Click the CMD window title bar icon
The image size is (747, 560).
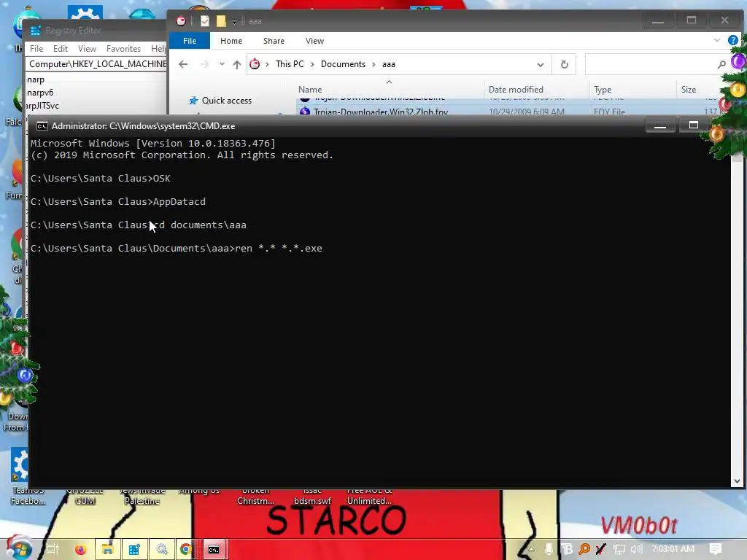[42, 126]
